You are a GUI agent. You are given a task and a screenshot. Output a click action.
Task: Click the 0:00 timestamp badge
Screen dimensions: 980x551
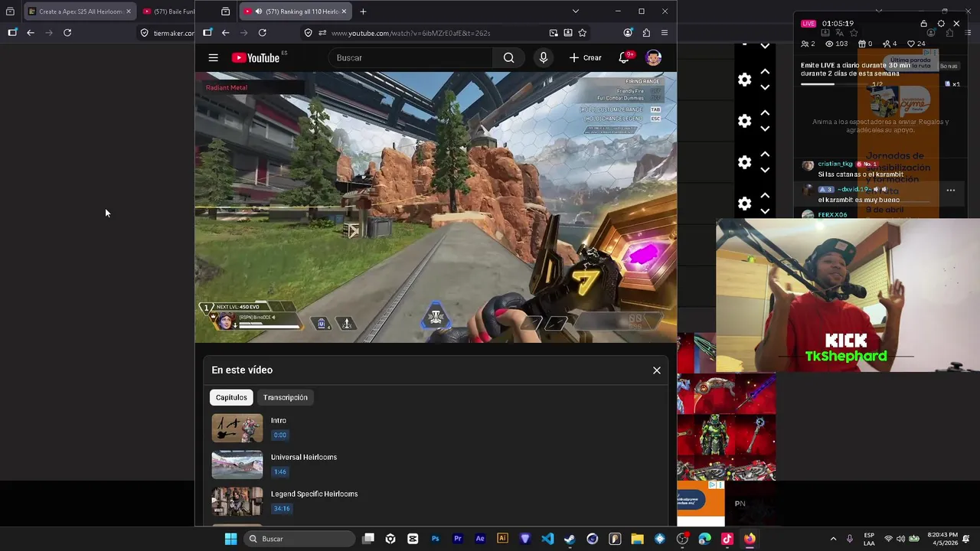pos(280,435)
